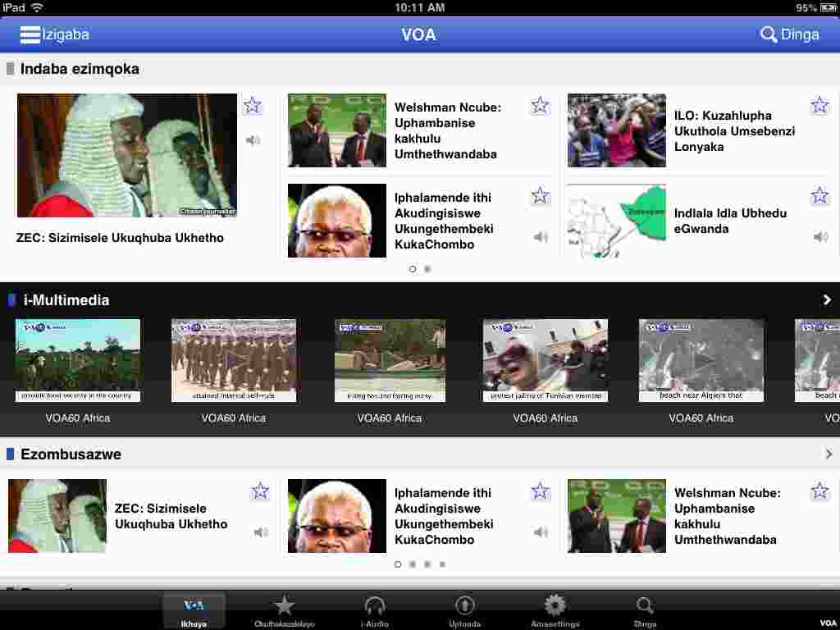Open video captioned beach near Algiers
Viewport: 840px width, 630px height.
701,360
